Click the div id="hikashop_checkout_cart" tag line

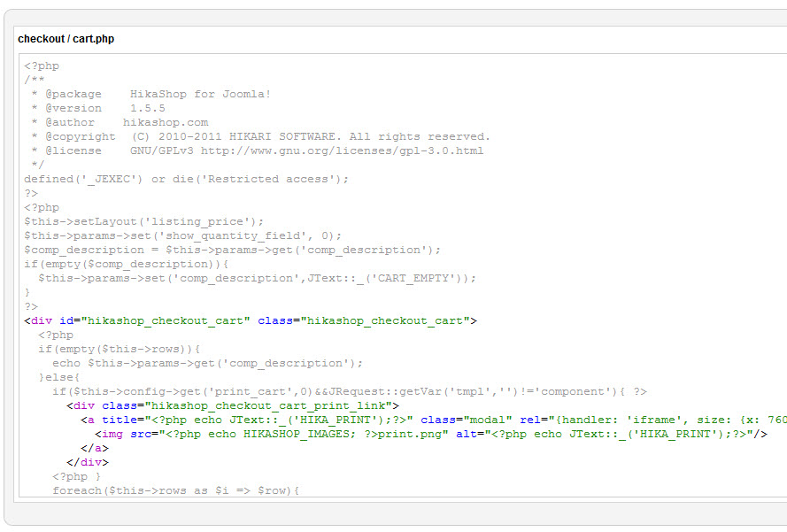click(x=251, y=320)
